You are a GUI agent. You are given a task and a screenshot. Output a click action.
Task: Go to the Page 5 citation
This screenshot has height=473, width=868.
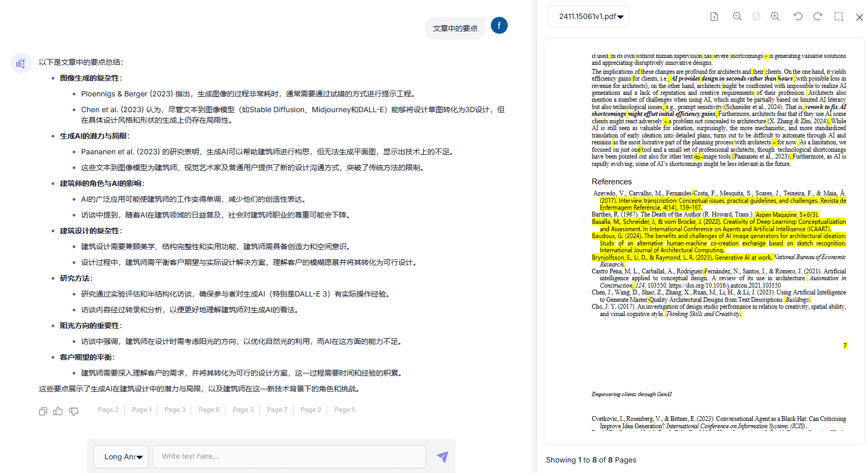344,410
